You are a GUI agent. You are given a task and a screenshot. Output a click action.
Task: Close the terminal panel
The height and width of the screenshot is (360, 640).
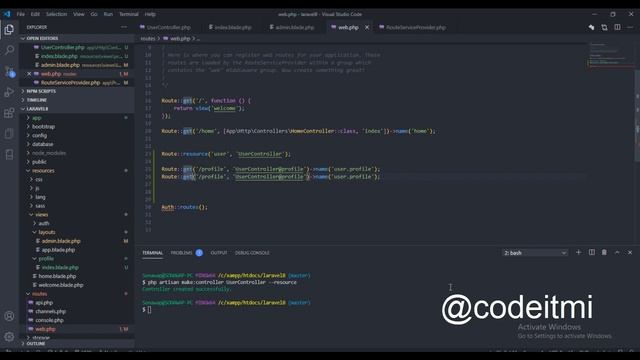tap(630, 253)
